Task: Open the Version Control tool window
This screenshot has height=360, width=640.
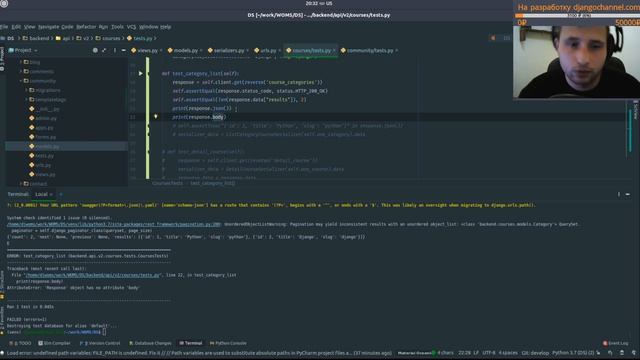Action: click(100, 344)
